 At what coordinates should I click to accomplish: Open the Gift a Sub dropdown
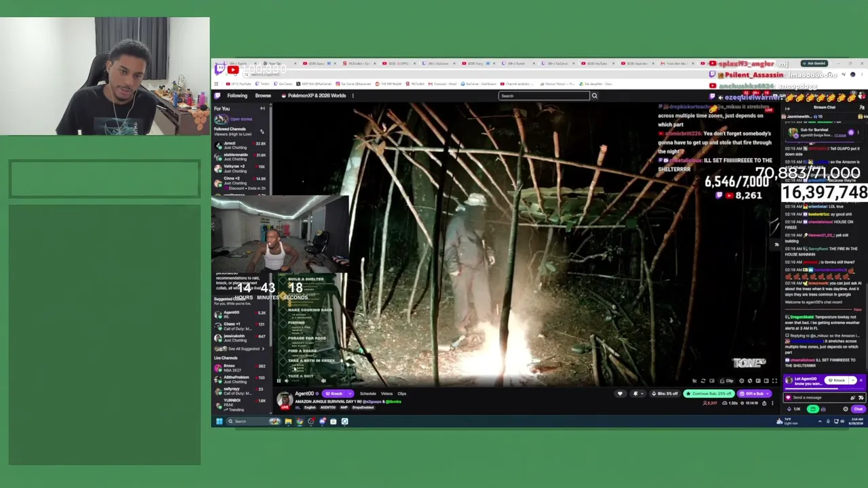click(x=755, y=394)
